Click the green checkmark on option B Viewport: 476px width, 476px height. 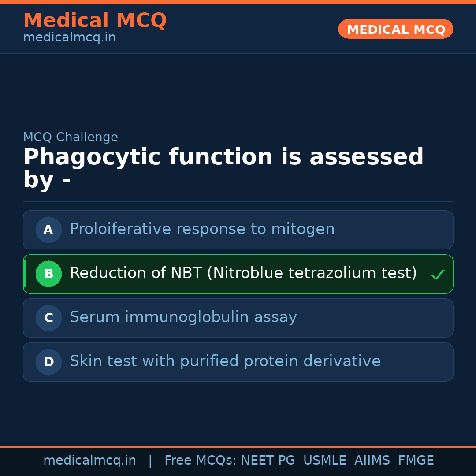point(437,275)
